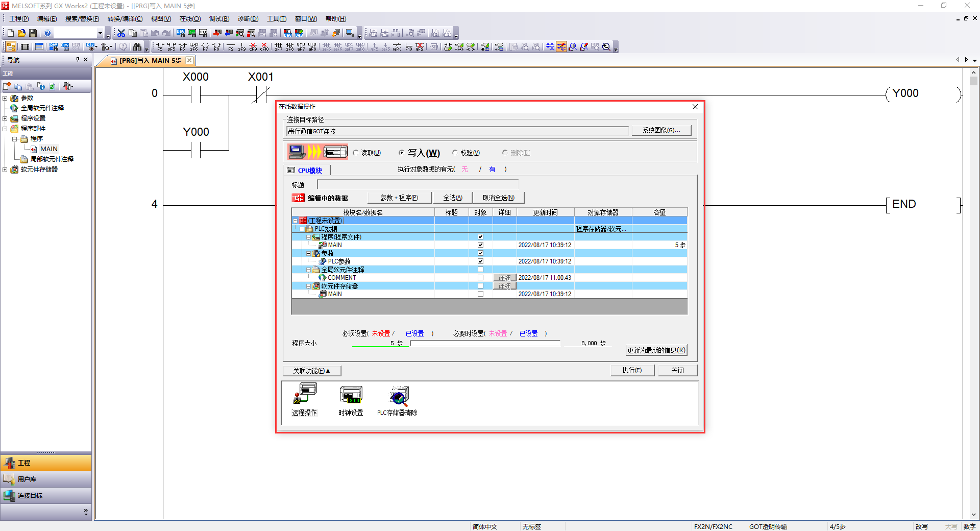The image size is (980, 531).
Task: Check the COMMENT row checkbox
Action: click(480, 278)
